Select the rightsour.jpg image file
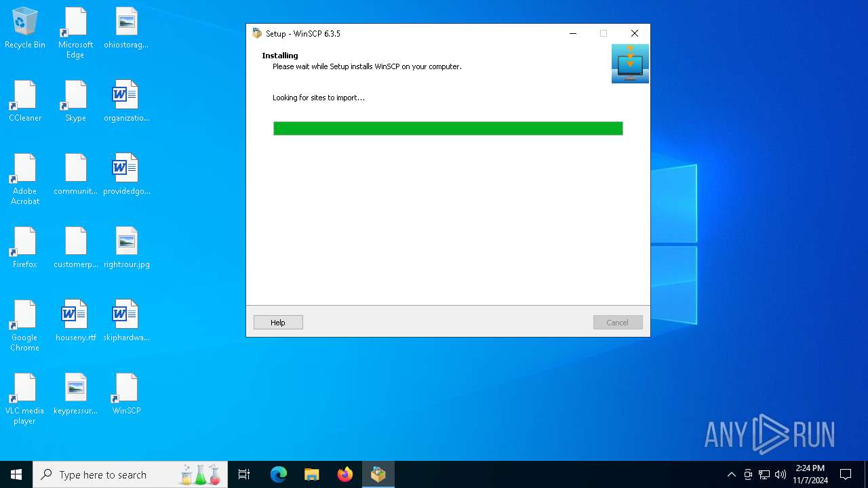The height and width of the screenshot is (488, 868). tap(126, 248)
